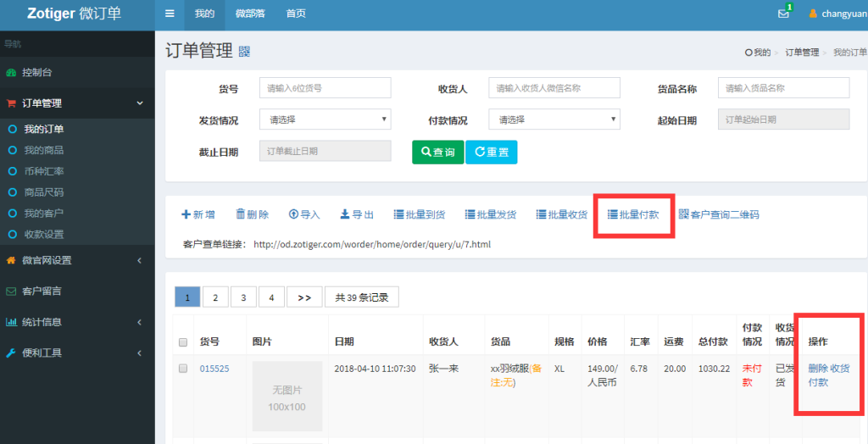Click 删除 link in order 015525 row
This screenshot has width=868, height=444.
pyautogui.click(x=818, y=369)
